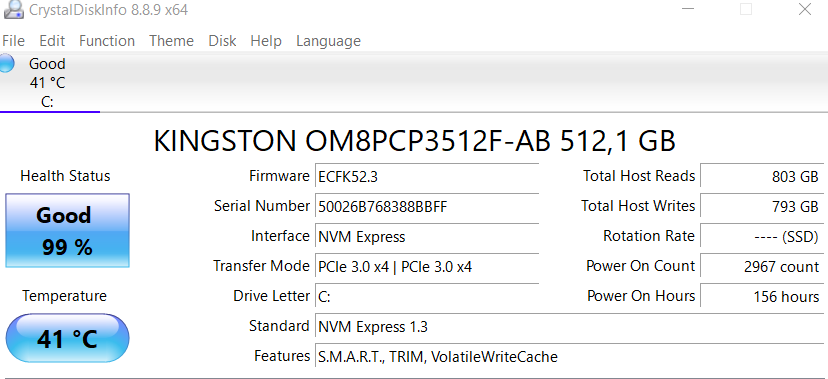Click the Power On Hours value 156 hours
This screenshot has height=379, width=828.
tap(762, 297)
